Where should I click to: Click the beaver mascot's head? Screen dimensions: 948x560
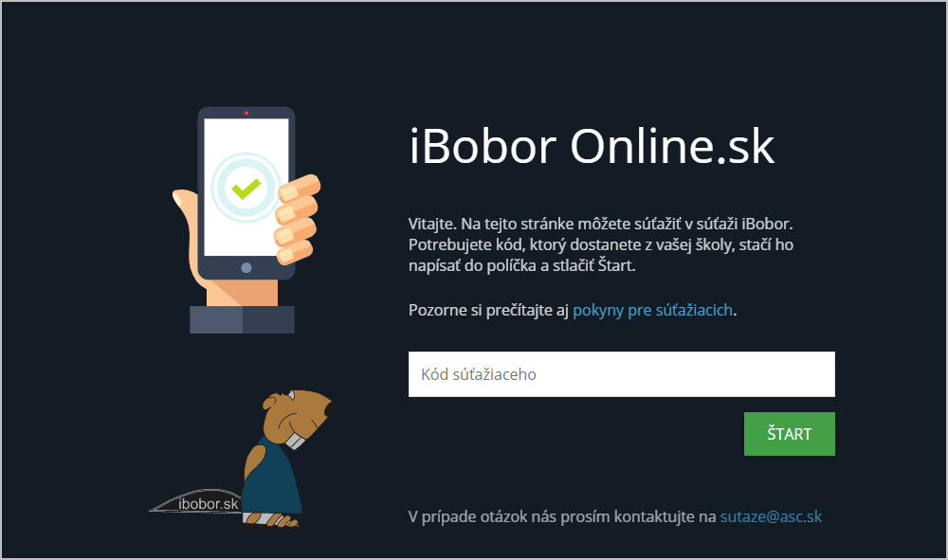[298, 417]
